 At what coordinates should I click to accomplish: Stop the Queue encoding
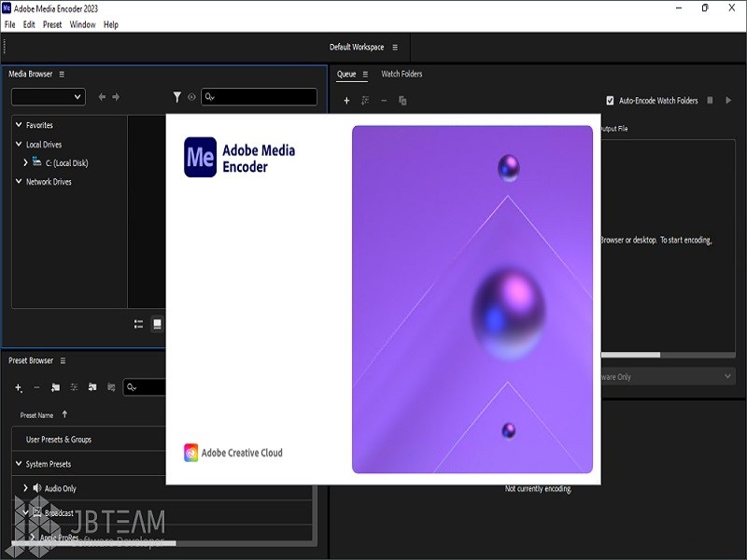coord(710,100)
